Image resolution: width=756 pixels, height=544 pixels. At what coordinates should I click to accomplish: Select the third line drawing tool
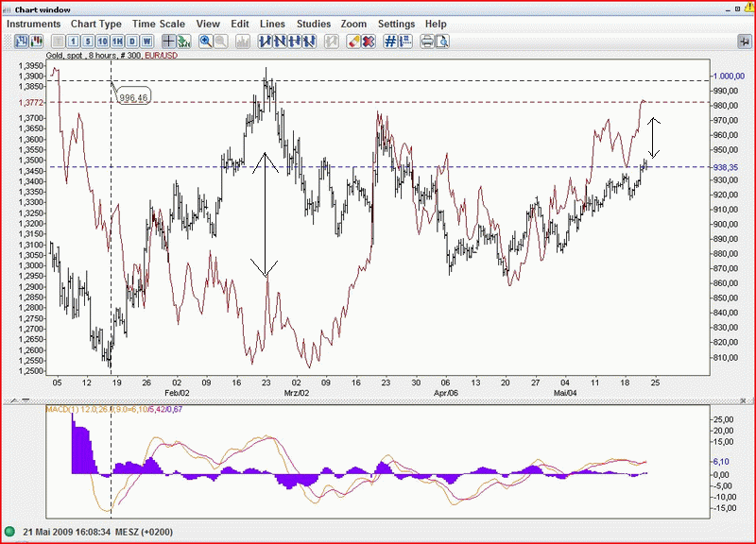coord(295,42)
